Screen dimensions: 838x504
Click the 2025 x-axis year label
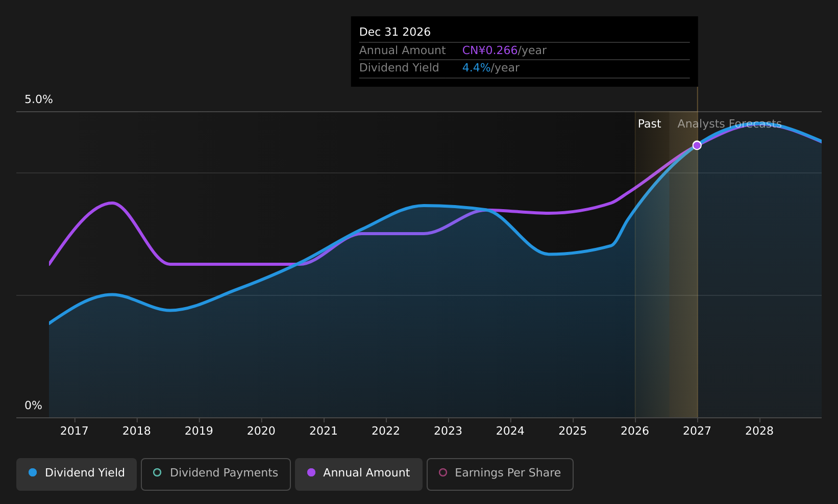pos(573,431)
